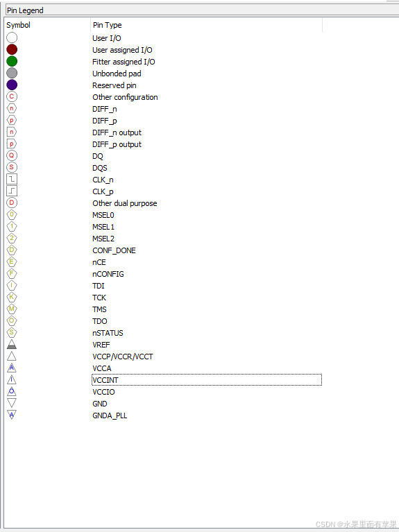Select the 'User assigned I/O' text
Image resolution: width=399 pixels, height=532 pixels.
[122, 50]
